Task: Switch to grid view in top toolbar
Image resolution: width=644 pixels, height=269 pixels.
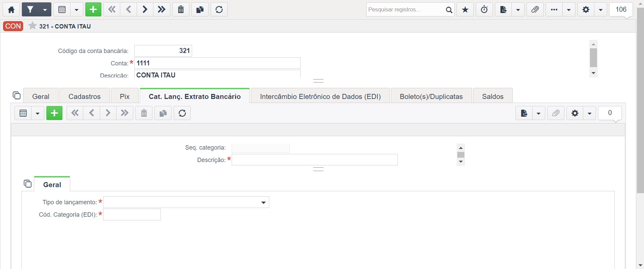Action: (x=62, y=9)
